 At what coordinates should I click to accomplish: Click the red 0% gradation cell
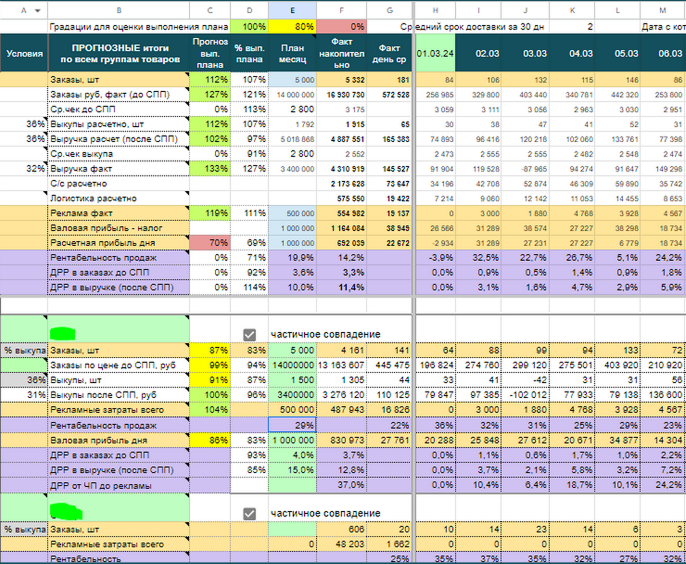point(341,27)
